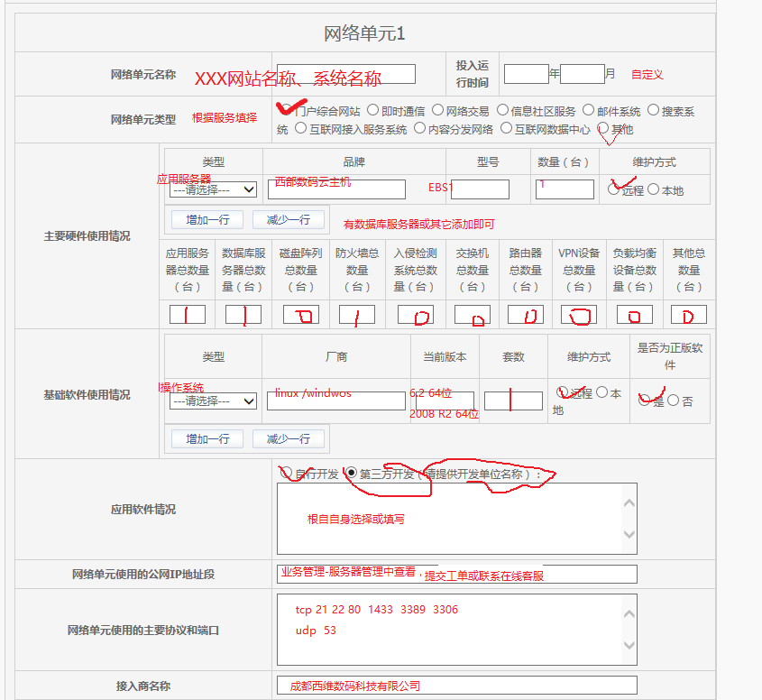762x700 pixels.
Task: Choose 远程 maintenance for the hardware server
Action: point(613,188)
